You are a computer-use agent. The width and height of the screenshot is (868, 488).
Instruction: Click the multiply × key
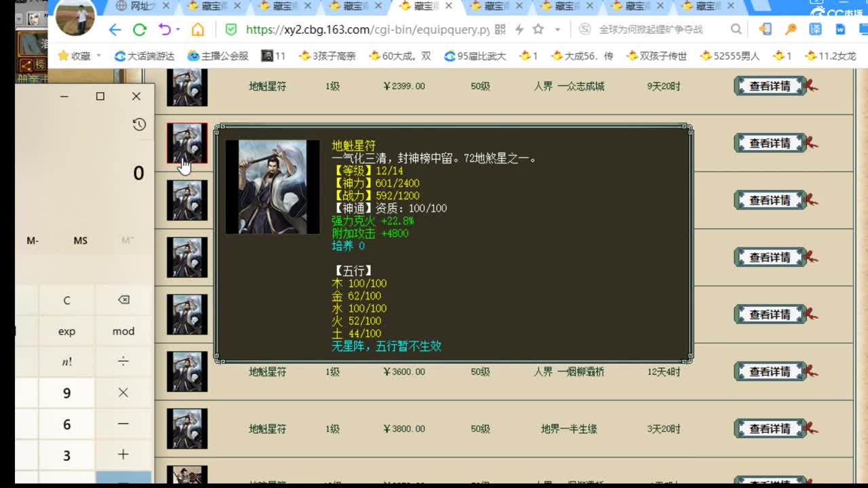[123, 393]
